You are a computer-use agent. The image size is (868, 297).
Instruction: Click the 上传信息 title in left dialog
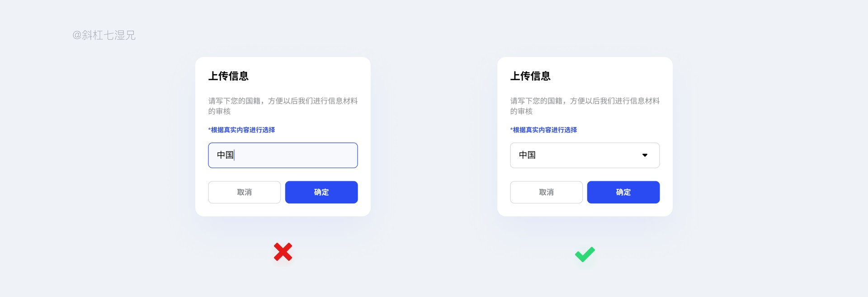tap(228, 76)
